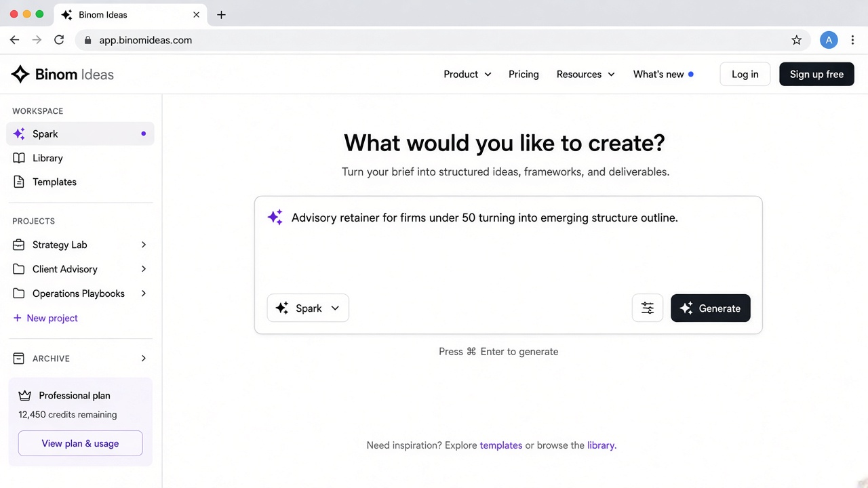Click Sign up free
868x488 pixels.
pyautogui.click(x=816, y=75)
